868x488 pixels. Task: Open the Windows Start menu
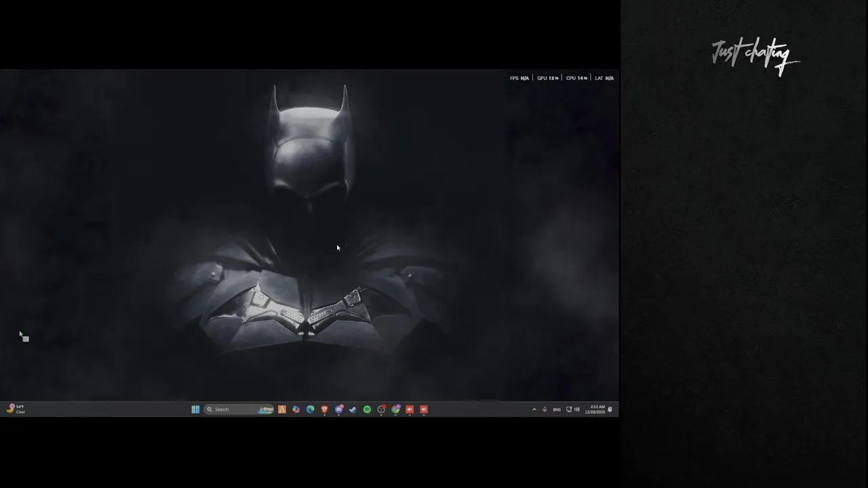(x=195, y=409)
